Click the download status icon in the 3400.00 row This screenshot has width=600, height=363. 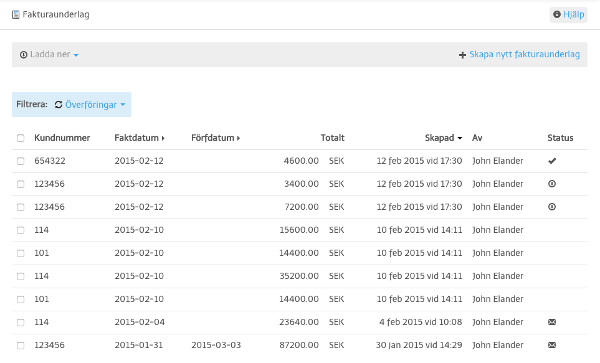552,184
